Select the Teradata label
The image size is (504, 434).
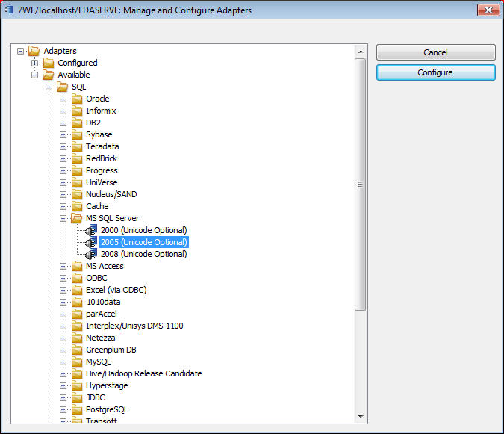pyautogui.click(x=102, y=146)
